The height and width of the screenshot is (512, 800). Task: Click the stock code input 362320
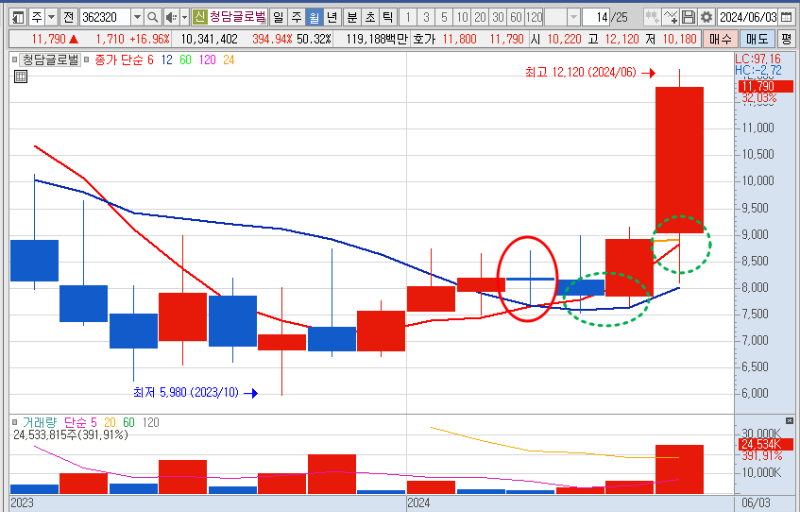pos(105,17)
